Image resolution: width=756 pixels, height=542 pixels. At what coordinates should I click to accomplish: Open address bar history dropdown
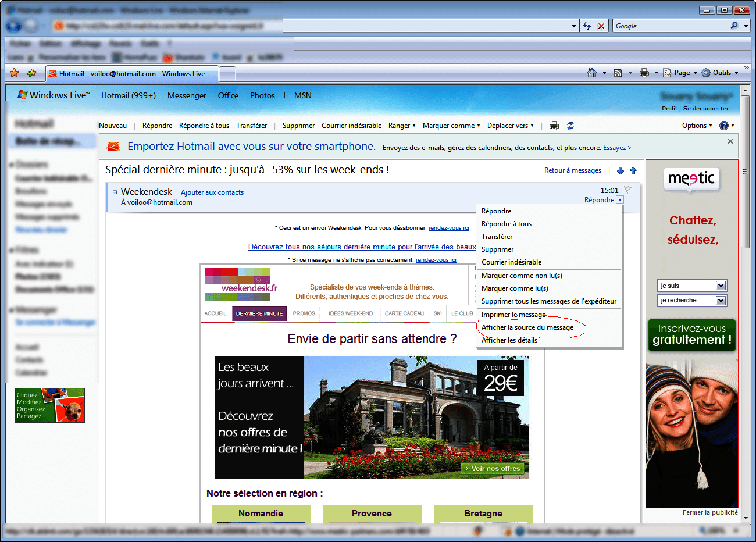click(x=574, y=26)
